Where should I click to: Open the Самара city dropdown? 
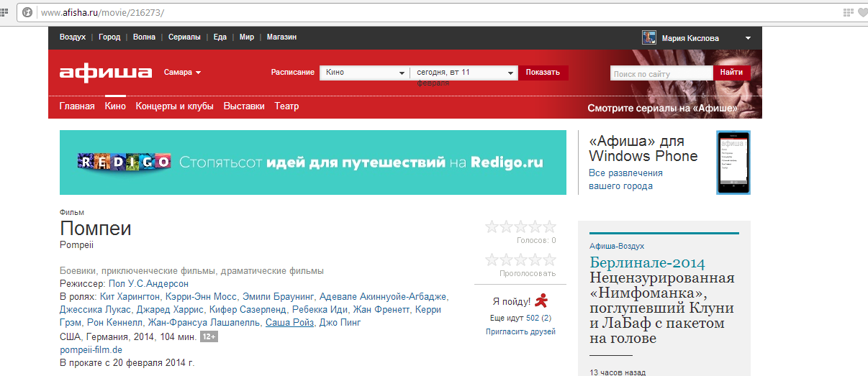182,73
